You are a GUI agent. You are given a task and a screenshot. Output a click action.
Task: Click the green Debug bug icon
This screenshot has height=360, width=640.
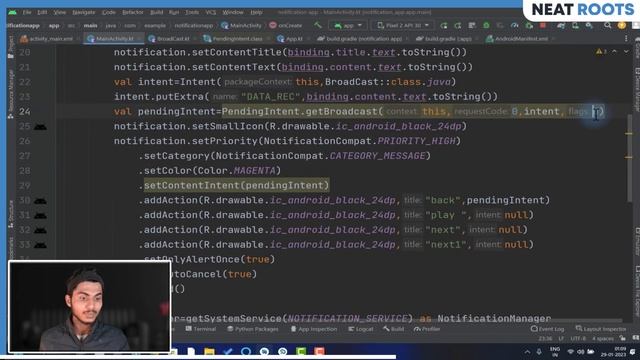pos(486,25)
